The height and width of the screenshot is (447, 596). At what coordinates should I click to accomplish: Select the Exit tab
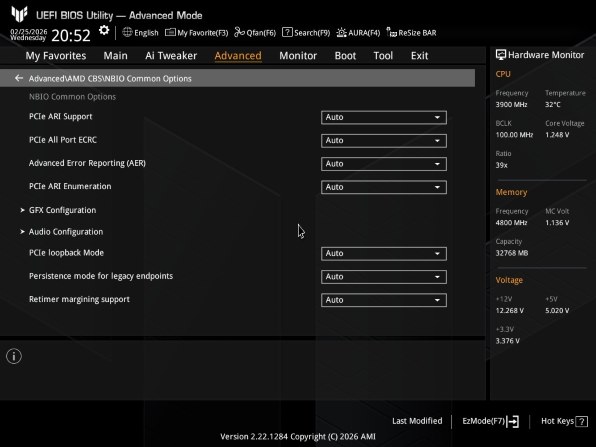pyautogui.click(x=419, y=55)
